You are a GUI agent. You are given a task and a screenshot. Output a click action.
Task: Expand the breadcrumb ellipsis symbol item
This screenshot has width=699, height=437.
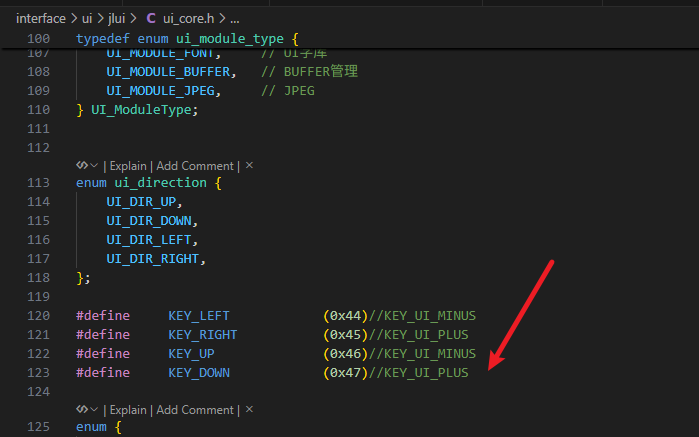[235, 19]
